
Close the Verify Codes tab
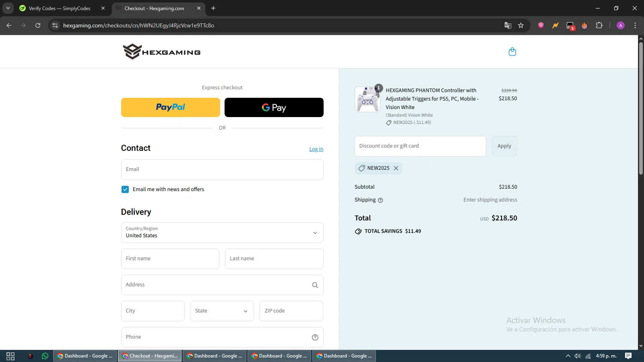click(103, 8)
